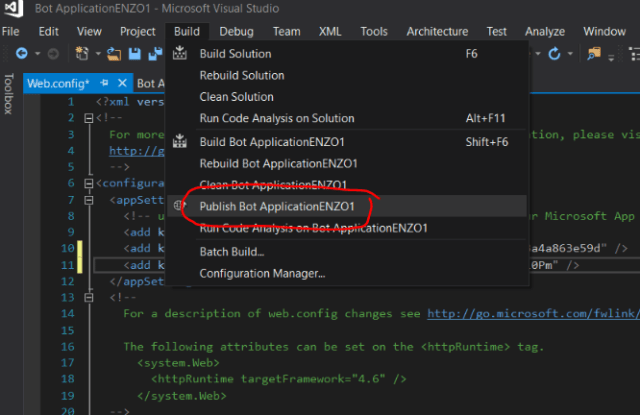This screenshot has width=640, height=415.
Task: Click the navigate forward arrow icon
Action: coord(53,53)
